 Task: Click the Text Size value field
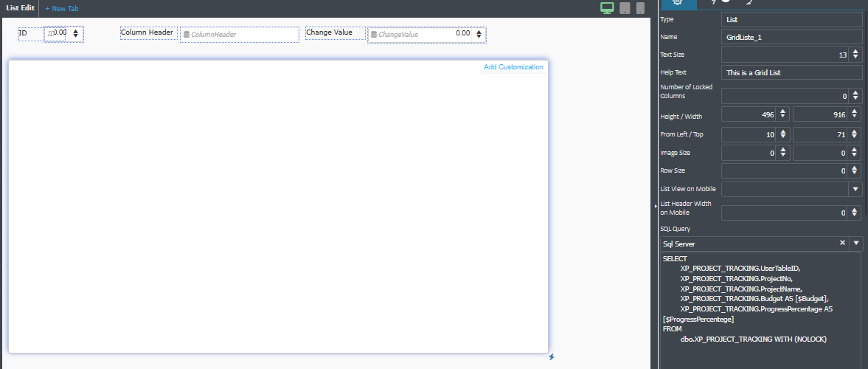[785, 55]
